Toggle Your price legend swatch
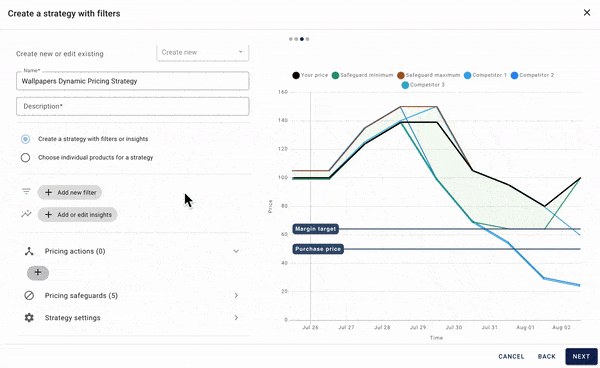 296,75
